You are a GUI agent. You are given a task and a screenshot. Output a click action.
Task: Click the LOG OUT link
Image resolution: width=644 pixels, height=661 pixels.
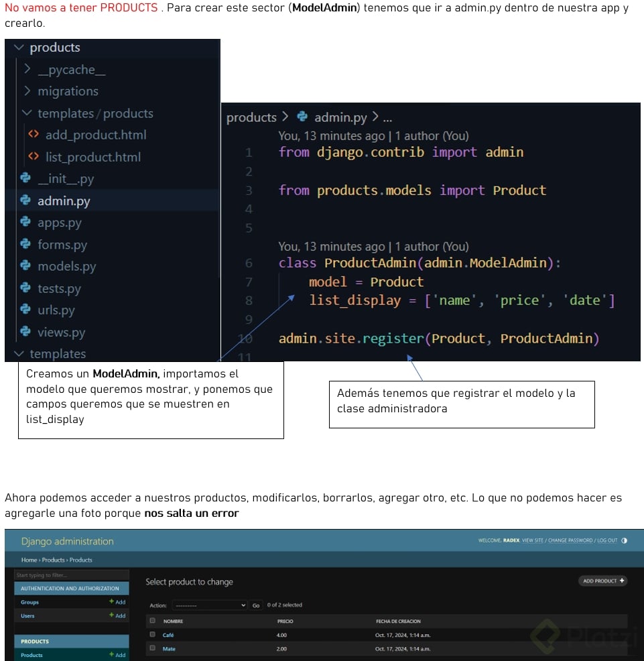pyautogui.click(x=607, y=540)
